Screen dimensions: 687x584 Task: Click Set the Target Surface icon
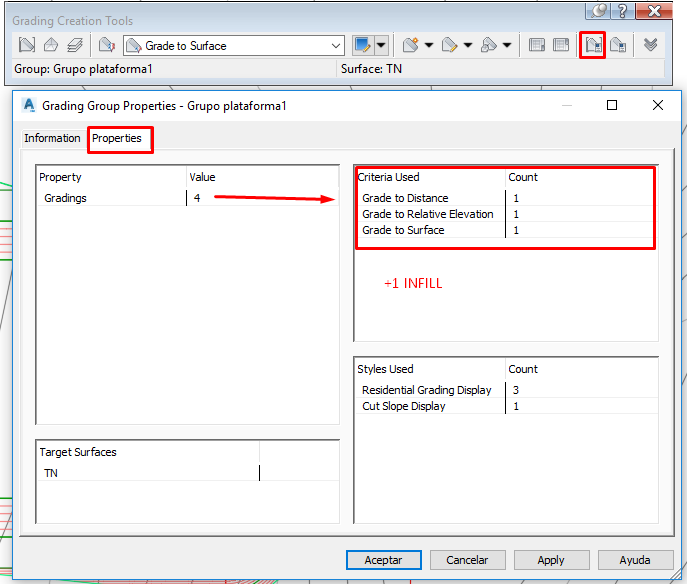point(51,45)
